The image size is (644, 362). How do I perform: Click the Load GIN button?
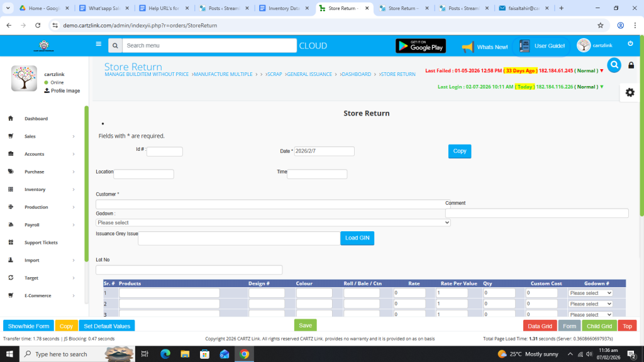tap(358, 238)
